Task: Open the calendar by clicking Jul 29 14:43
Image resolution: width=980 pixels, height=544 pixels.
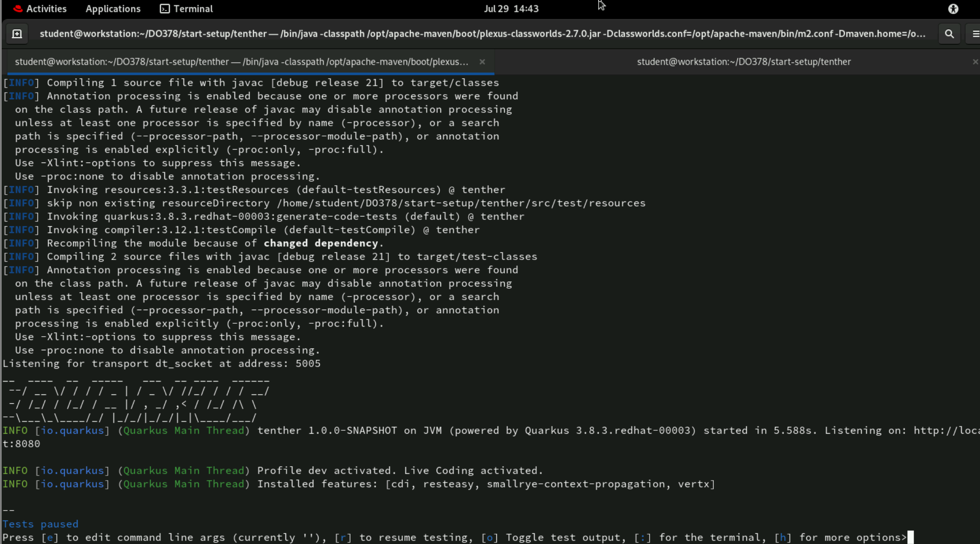Action: pyautogui.click(x=511, y=9)
